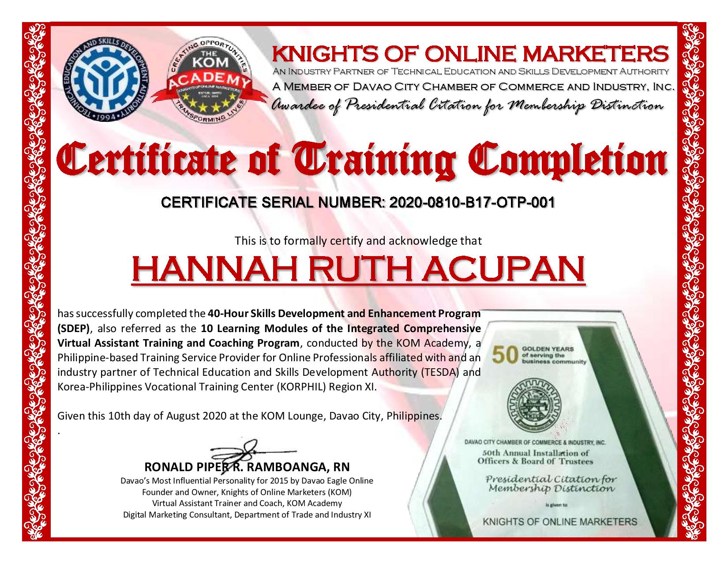Click 'This is to formally certify and acknowledge that'
Screen dimensions: 728x563
pyautogui.click(x=358, y=241)
